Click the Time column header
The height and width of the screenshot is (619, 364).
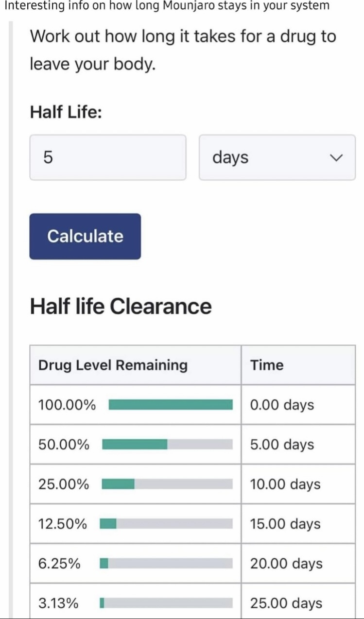coord(267,365)
